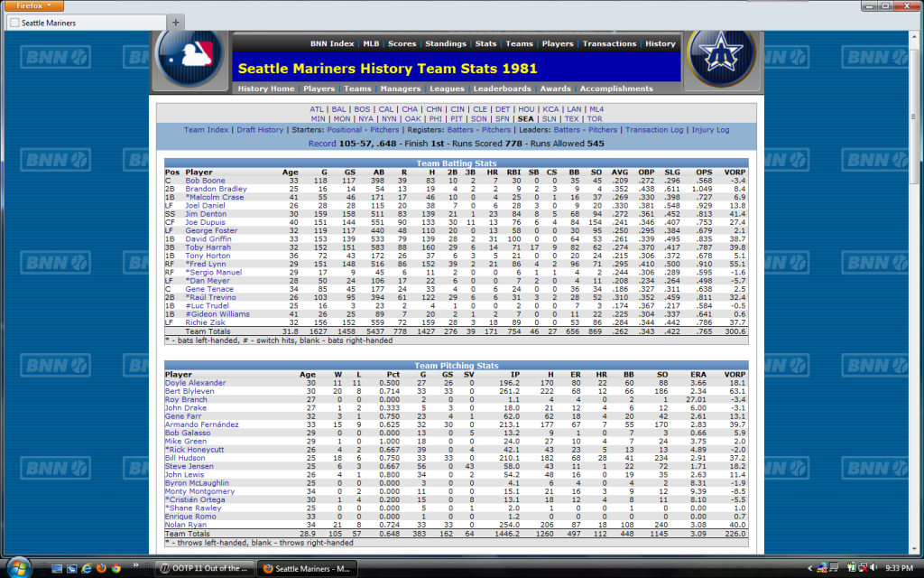Screen dimensions: 924x578
Task: Click the grey monitor icon in the system tray
Action: [835, 568]
